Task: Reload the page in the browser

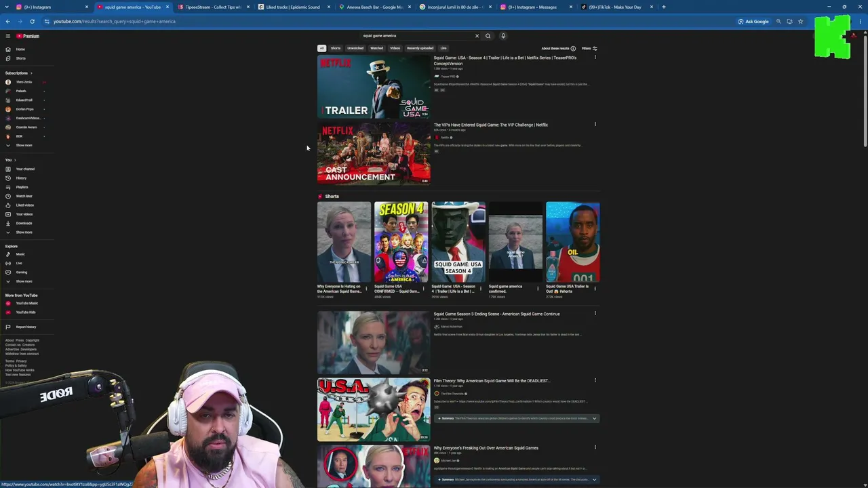Action: point(32,21)
